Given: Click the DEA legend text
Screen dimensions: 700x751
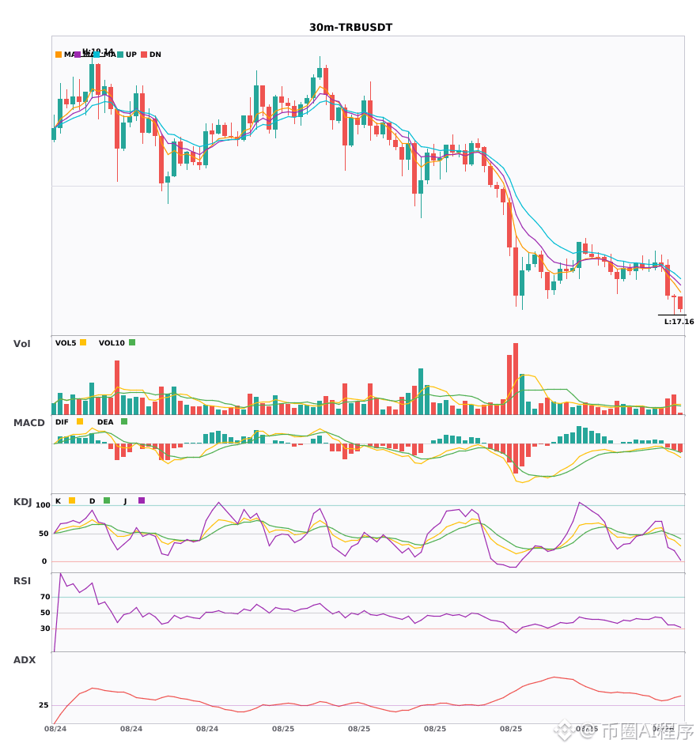Looking at the screenshot, I should click(105, 422).
